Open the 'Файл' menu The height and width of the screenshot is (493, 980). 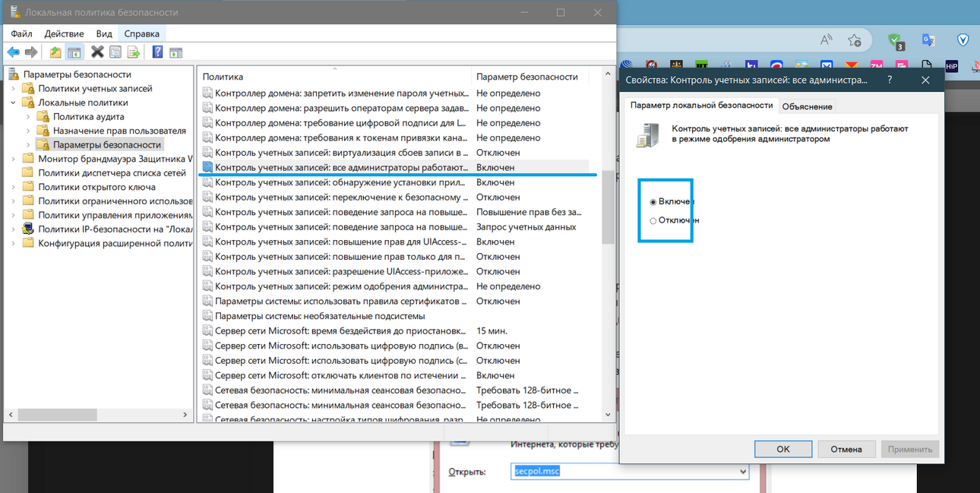(21, 33)
